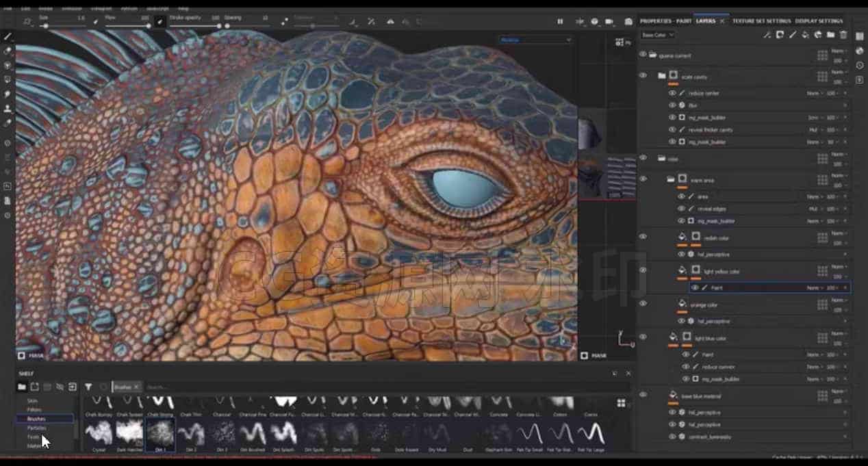Select the Clone tool in left toolbar
This screenshot has height=466, width=868.
tap(8, 108)
